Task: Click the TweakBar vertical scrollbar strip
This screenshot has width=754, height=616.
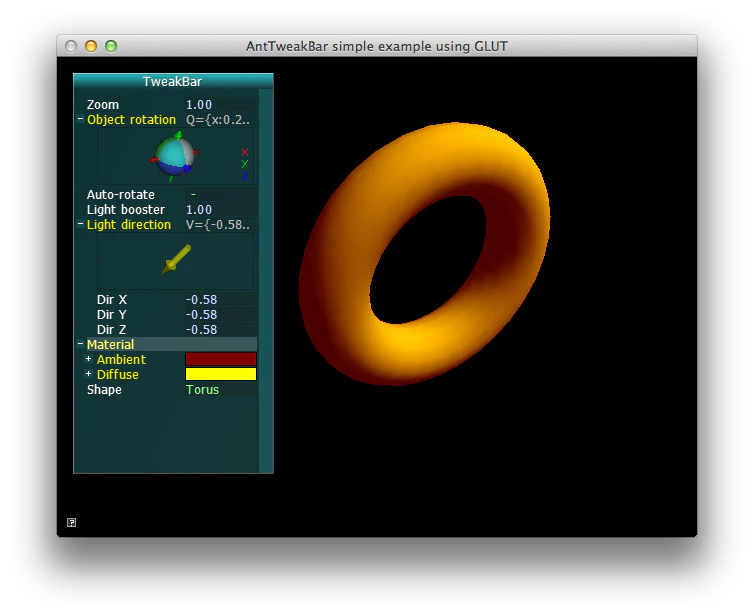Action: pos(266,281)
